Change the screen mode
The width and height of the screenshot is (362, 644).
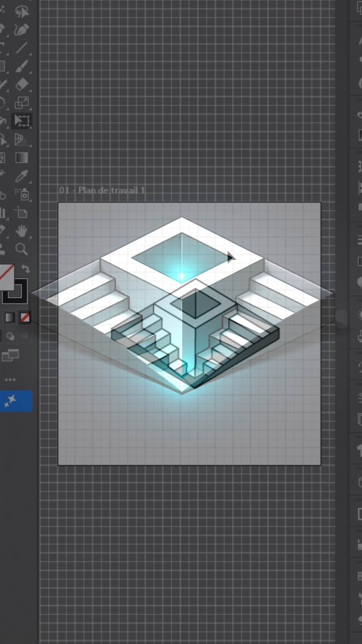coord(10,355)
